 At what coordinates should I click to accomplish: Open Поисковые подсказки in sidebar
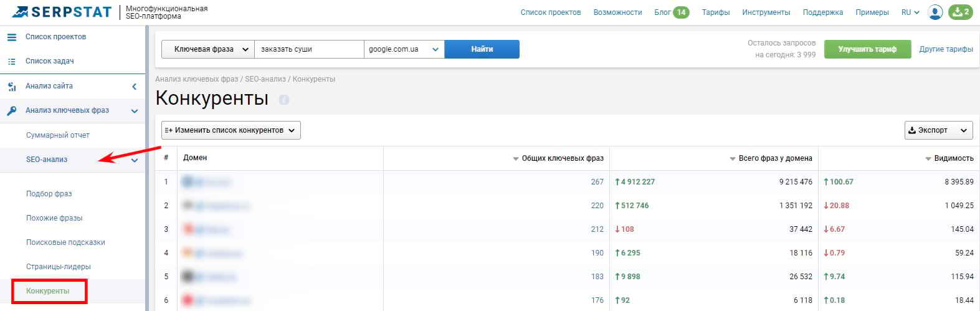(x=65, y=242)
